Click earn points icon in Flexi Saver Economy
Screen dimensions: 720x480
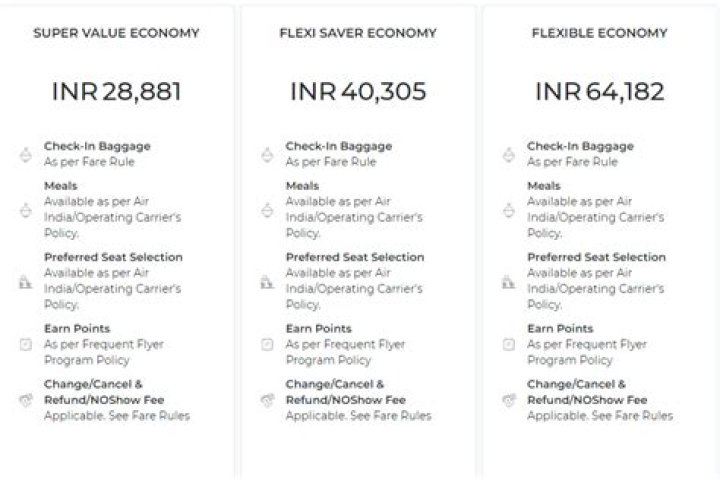(267, 344)
